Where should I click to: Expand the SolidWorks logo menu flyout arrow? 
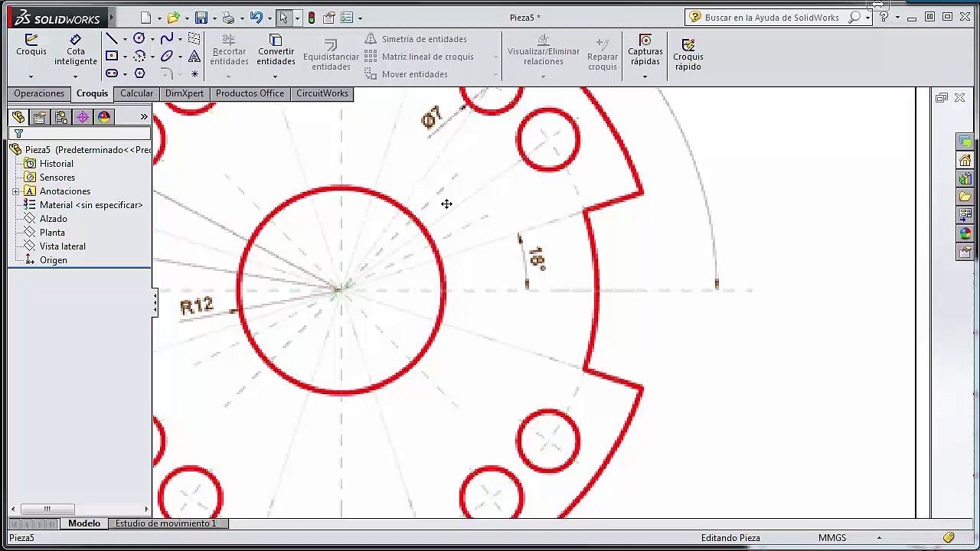(x=112, y=18)
